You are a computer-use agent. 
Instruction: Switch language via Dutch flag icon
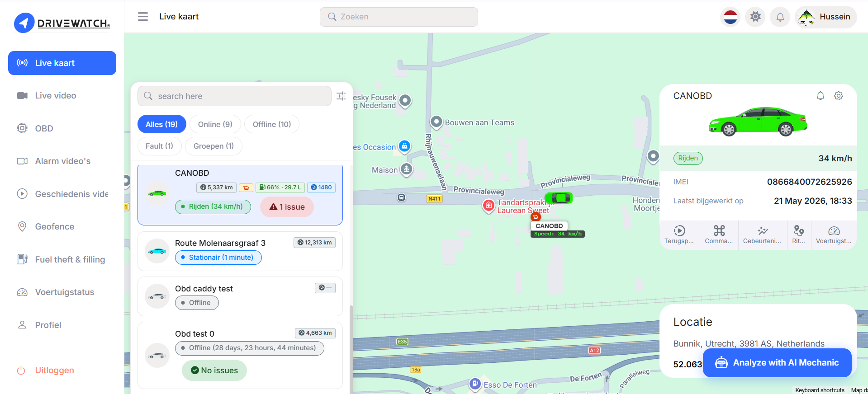coord(730,17)
